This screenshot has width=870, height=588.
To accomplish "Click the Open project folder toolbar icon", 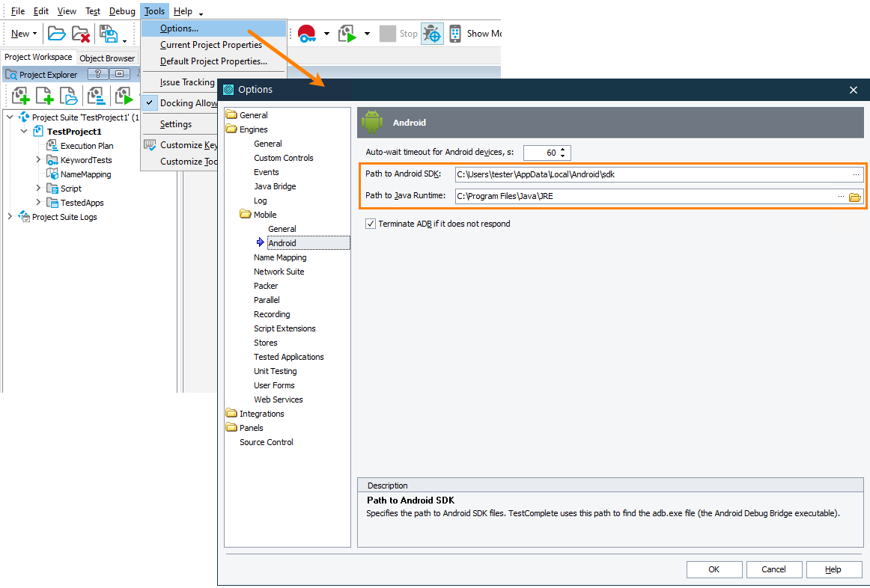I will [56, 34].
